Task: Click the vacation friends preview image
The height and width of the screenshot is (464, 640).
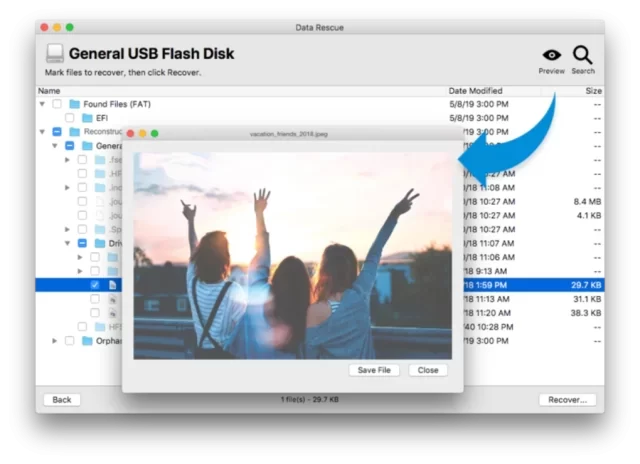Action: [292, 255]
